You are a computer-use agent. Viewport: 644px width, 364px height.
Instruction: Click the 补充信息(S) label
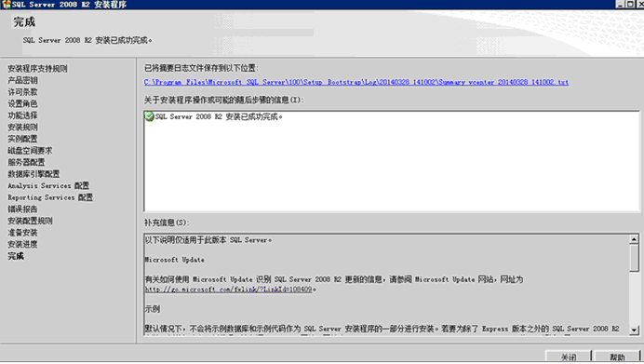point(167,222)
